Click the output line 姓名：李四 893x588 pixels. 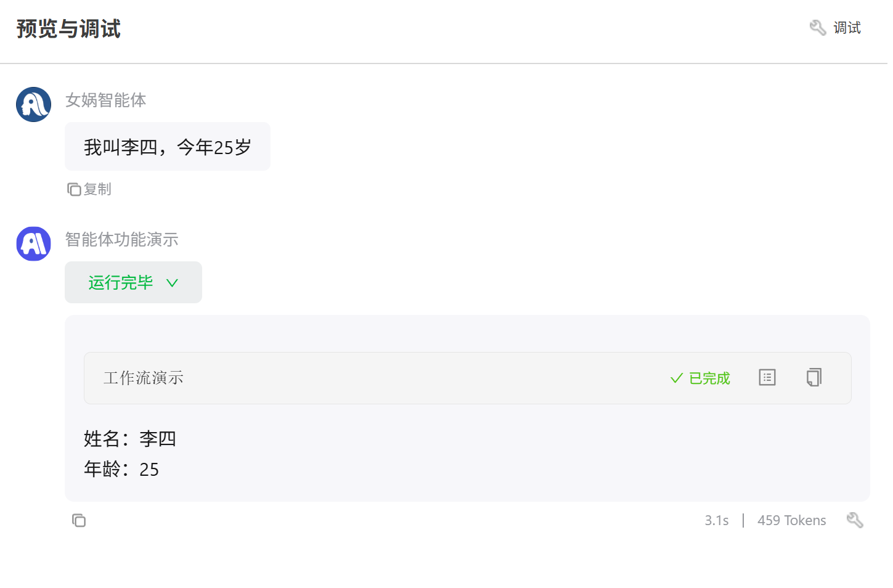[130, 439]
